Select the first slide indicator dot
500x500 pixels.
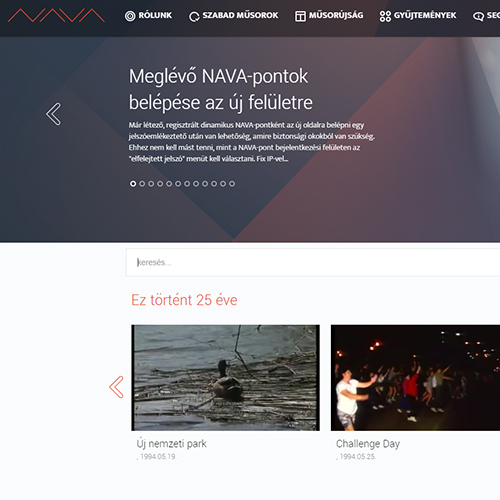133,184
